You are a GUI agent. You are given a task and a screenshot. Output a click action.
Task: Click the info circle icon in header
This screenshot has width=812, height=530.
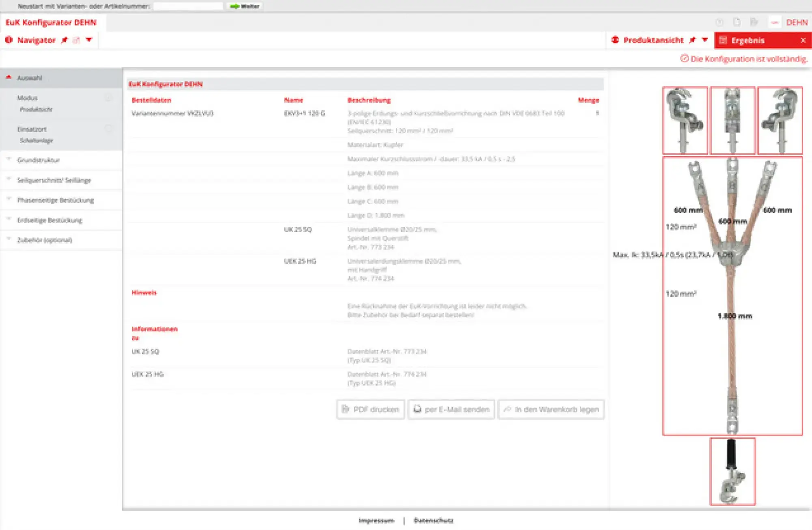coord(719,22)
